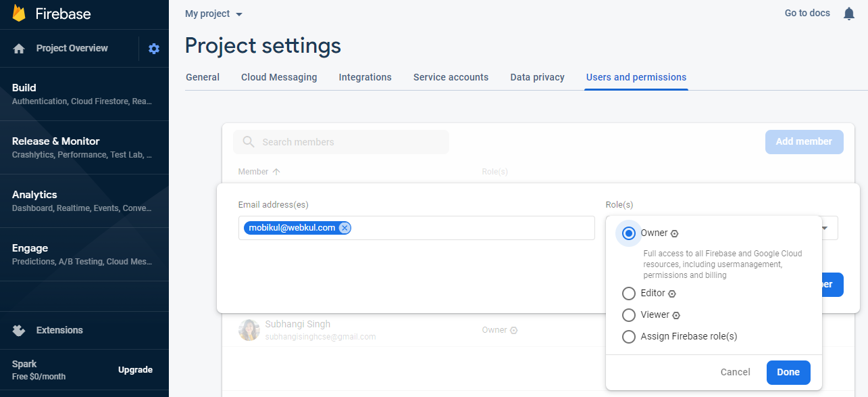This screenshot has height=397, width=868.
Task: Click the search members magnifier icon
Action: (249, 142)
